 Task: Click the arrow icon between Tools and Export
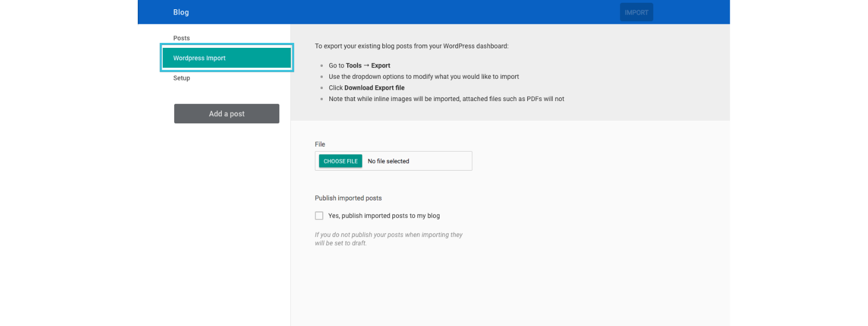[x=366, y=65]
